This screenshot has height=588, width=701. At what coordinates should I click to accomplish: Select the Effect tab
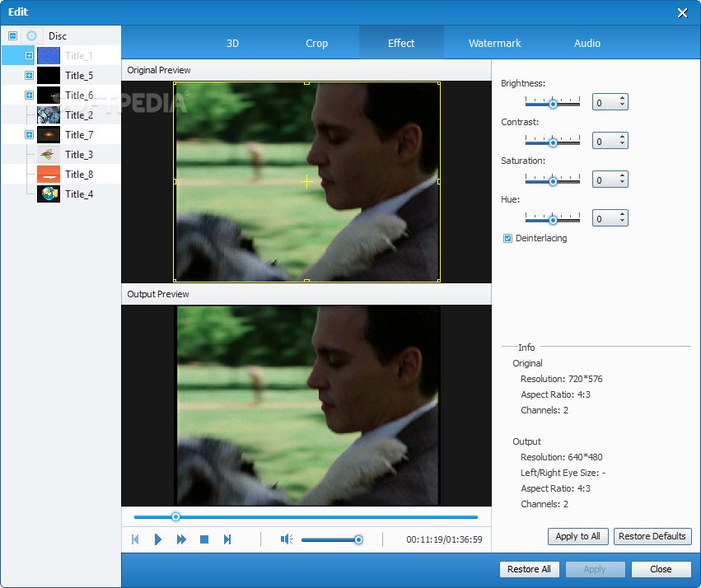pyautogui.click(x=401, y=44)
